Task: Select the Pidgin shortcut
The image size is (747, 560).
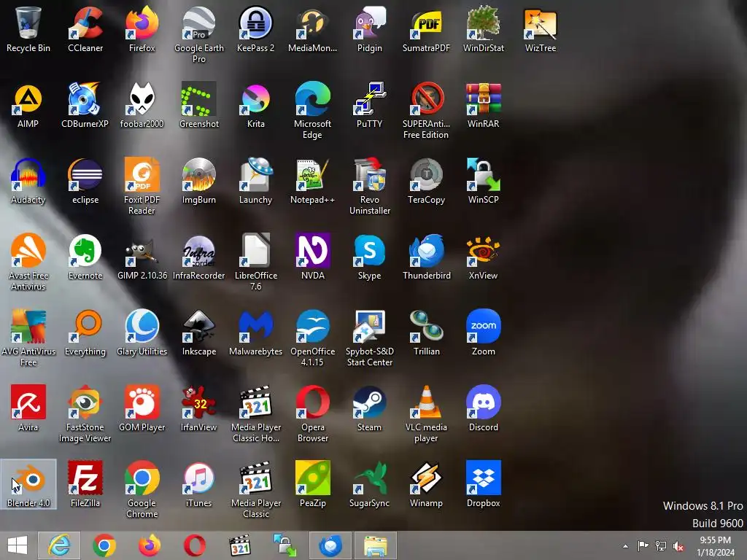Action: pyautogui.click(x=369, y=29)
